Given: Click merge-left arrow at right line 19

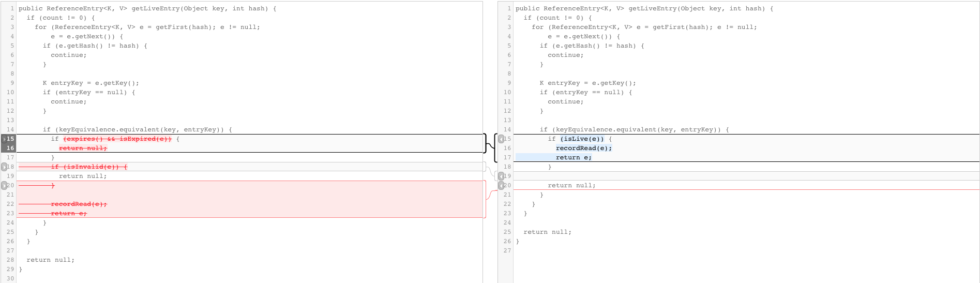Looking at the screenshot, I should click(x=501, y=176).
